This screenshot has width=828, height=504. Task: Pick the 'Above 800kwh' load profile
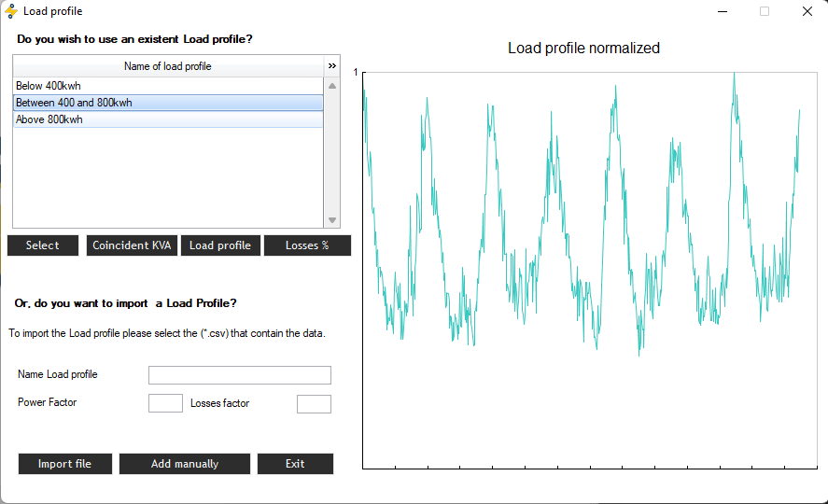coord(168,119)
